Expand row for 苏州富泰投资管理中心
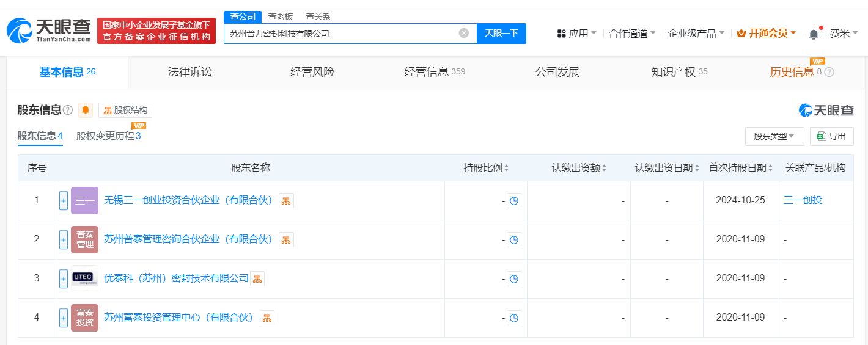Screen dimensions: 868x345 (x=64, y=318)
